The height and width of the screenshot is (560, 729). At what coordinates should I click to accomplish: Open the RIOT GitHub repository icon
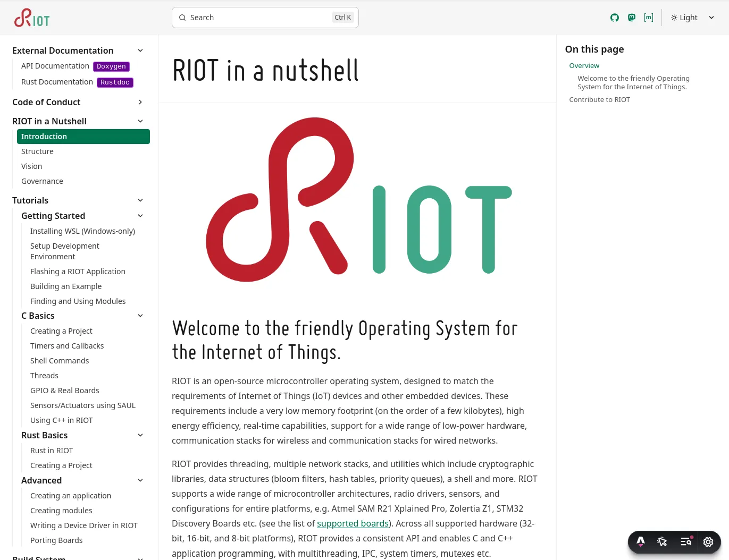615,18
